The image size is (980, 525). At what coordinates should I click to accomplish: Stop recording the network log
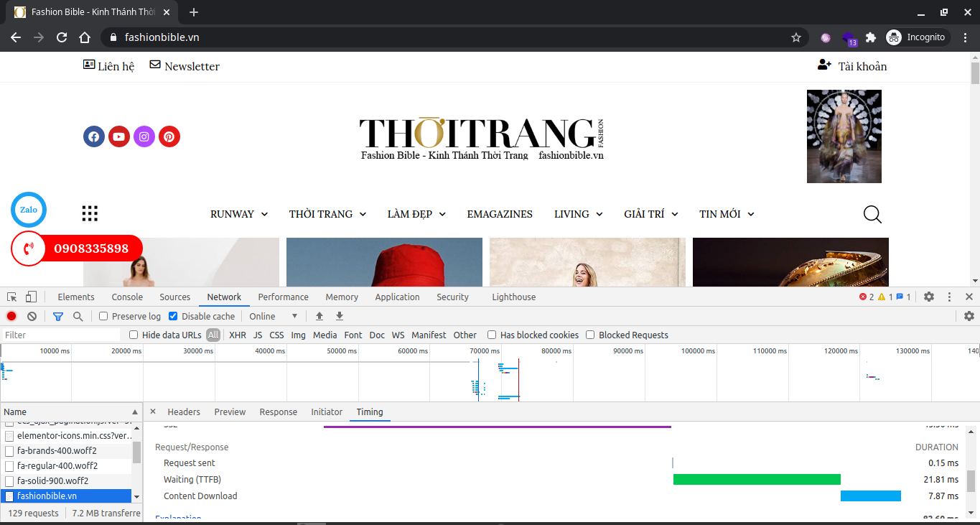[11, 316]
